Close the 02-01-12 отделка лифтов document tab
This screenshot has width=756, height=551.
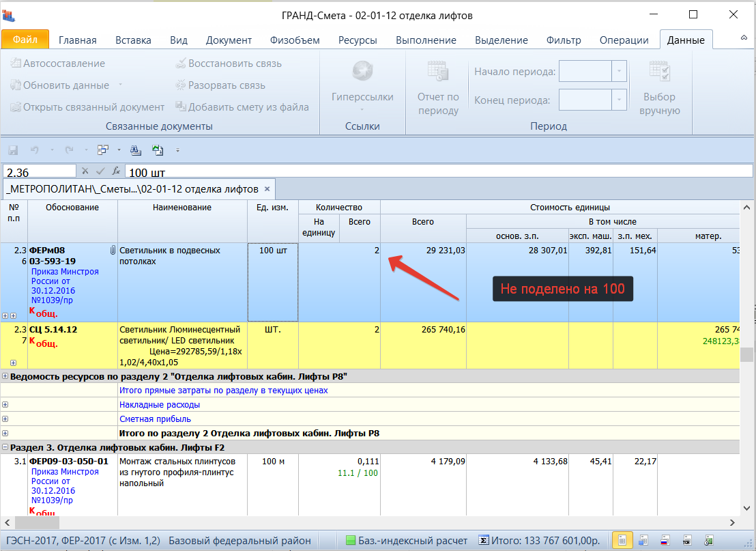(267, 189)
